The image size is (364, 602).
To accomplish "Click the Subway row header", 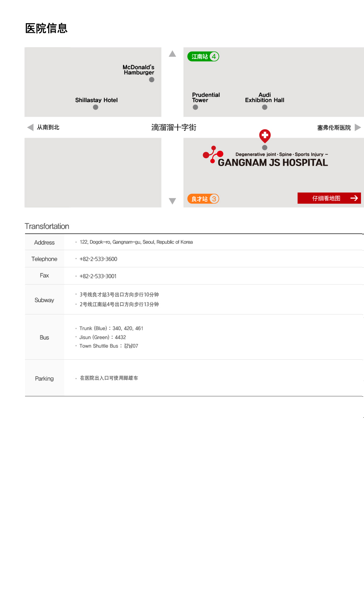I will (44, 300).
